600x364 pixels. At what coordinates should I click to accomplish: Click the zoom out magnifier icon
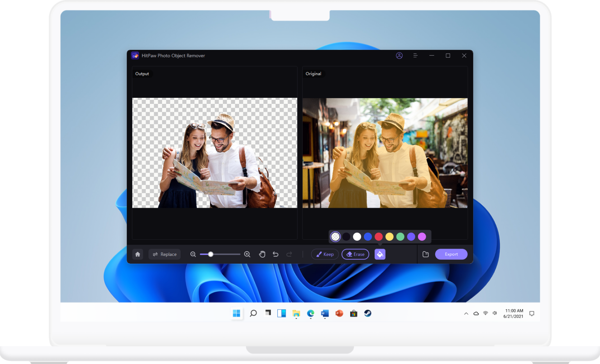(193, 254)
